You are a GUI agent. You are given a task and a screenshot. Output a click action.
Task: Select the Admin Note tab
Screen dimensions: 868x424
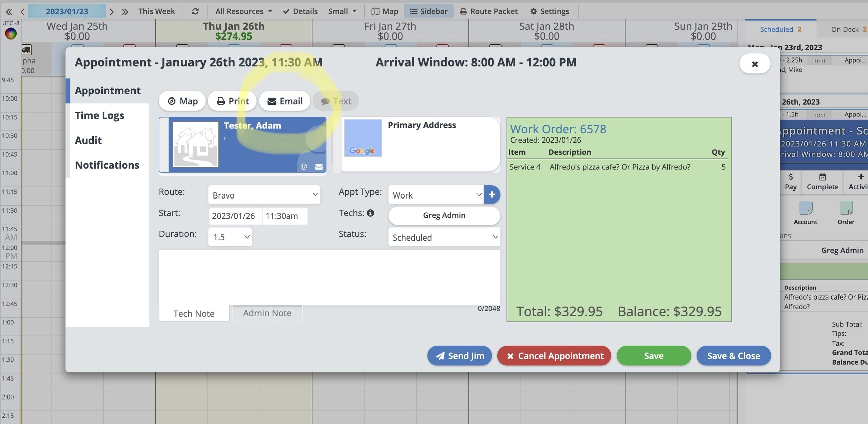267,313
